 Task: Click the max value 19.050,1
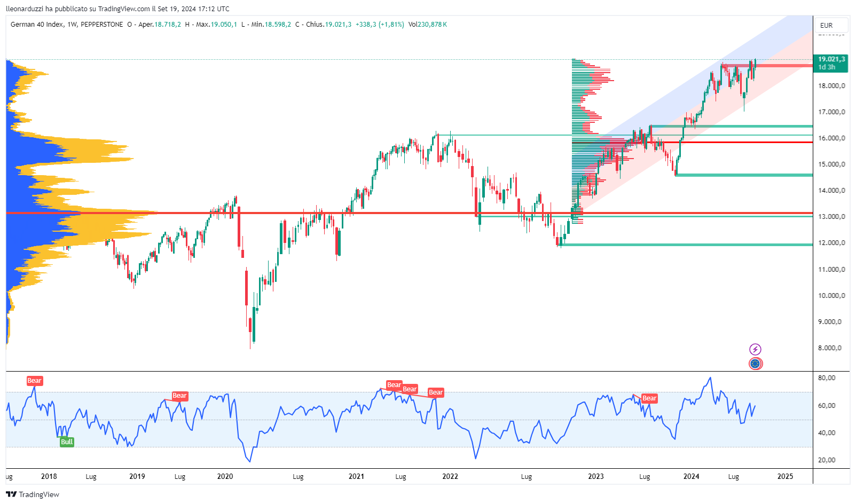[x=223, y=25]
